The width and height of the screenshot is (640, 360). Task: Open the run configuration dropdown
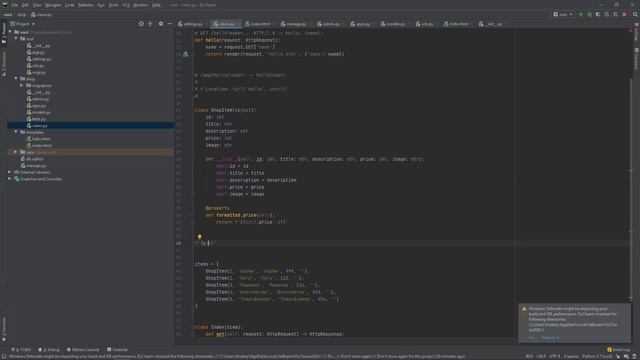563,14
